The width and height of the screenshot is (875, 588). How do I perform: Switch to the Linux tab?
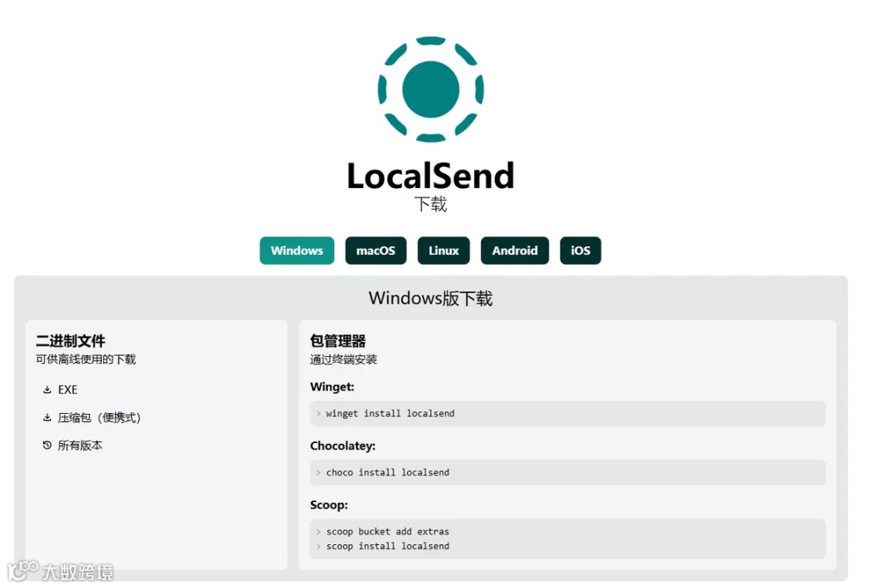pos(444,250)
